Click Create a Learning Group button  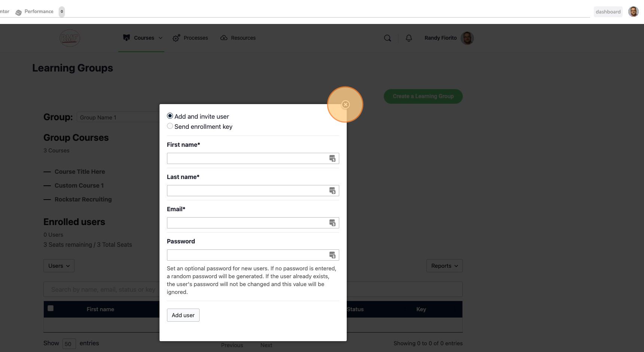coord(423,96)
